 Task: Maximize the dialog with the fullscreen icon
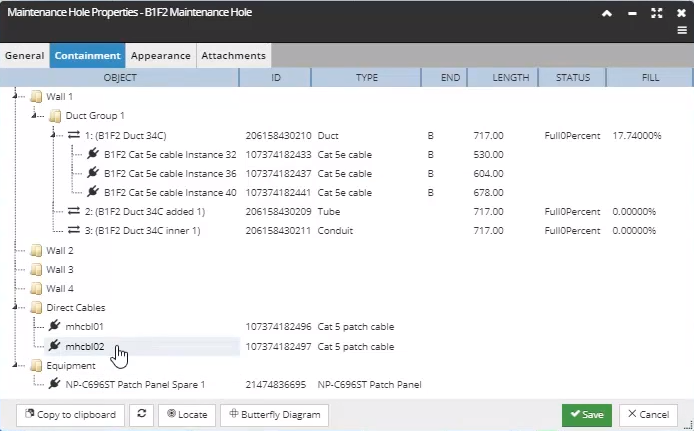pyautogui.click(x=657, y=13)
